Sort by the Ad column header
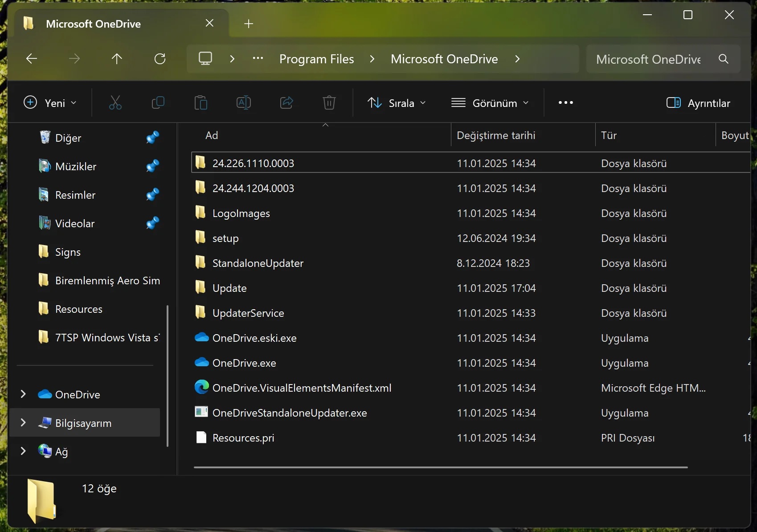Screen dimensions: 757x532 click(x=321, y=135)
